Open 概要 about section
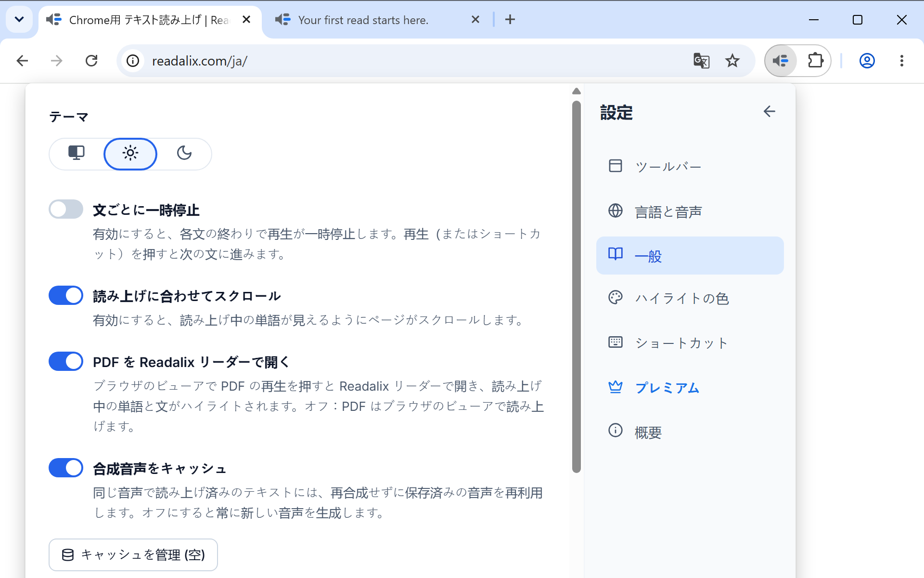The height and width of the screenshot is (578, 924). coord(690,432)
